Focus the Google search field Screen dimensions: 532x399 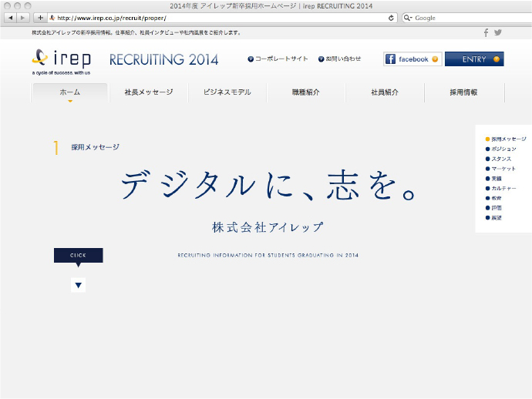coord(468,18)
